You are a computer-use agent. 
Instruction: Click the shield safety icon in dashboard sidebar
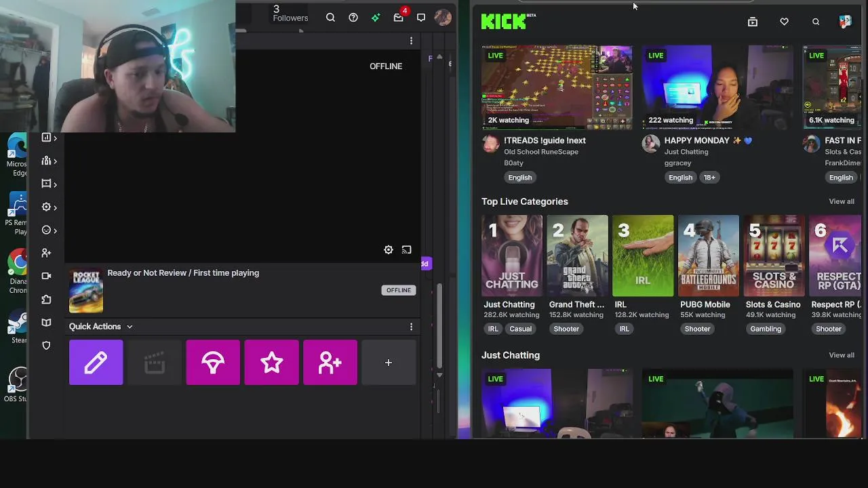point(46,345)
